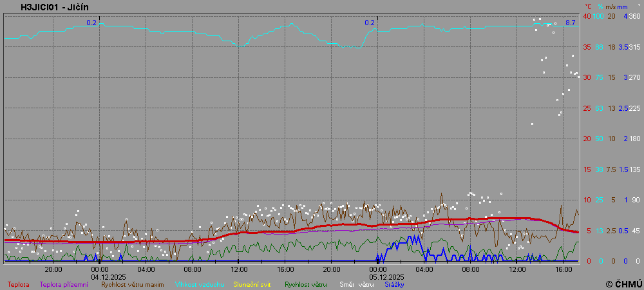644x290 pixels.
Task: Click the red °C unit header
Action: point(587,7)
